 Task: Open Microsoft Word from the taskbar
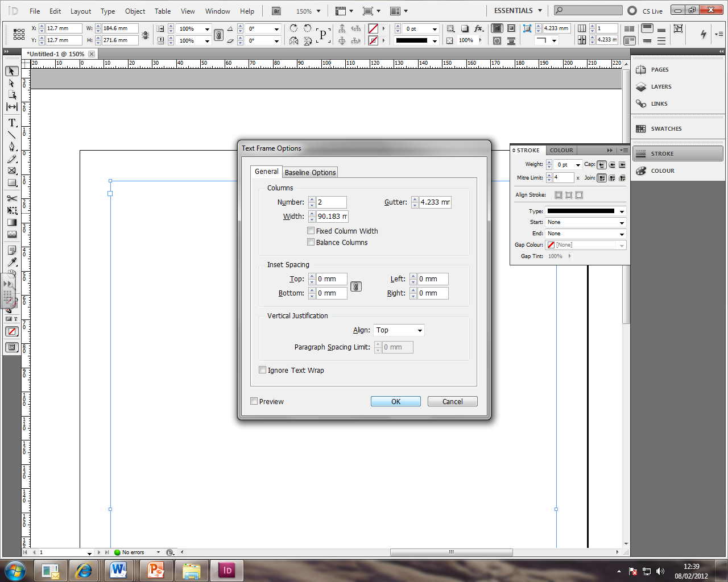[x=118, y=570]
